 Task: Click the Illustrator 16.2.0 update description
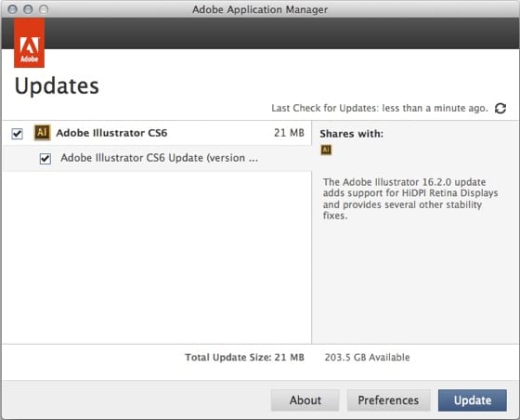(410, 199)
